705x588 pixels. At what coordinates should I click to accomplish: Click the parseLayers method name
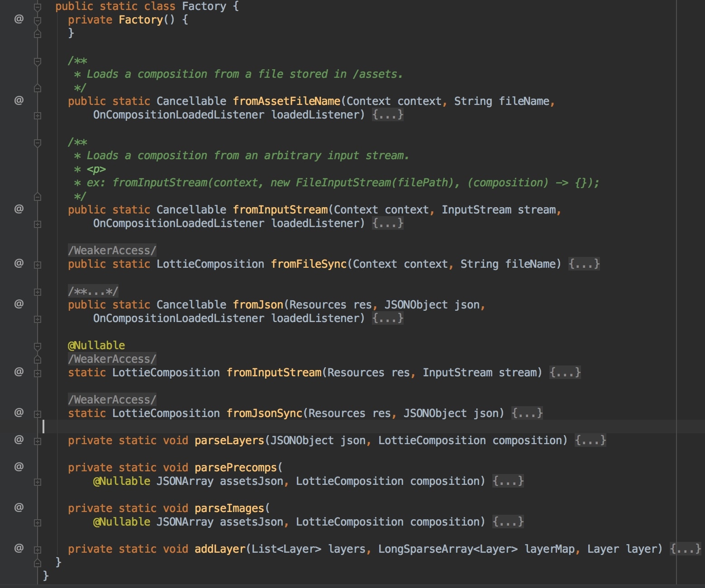[229, 441]
